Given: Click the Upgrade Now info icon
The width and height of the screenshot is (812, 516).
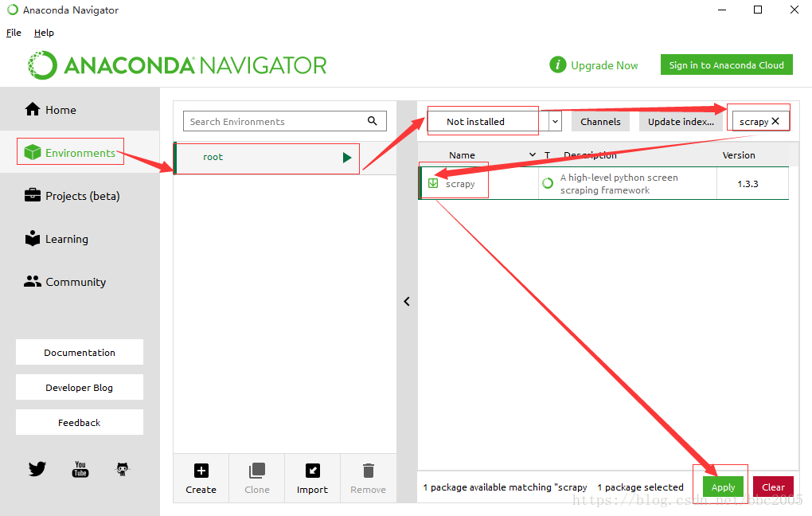Looking at the screenshot, I should 558,64.
